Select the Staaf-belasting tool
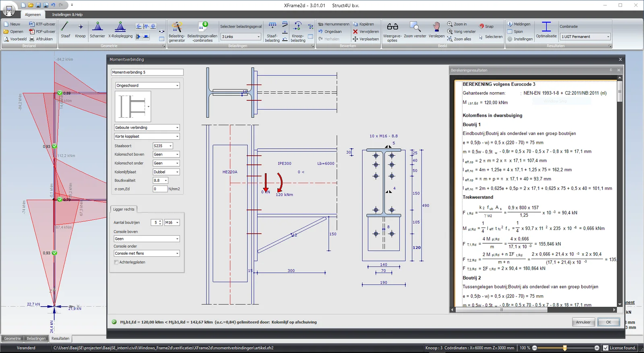The height and width of the screenshot is (353, 644). (272, 32)
